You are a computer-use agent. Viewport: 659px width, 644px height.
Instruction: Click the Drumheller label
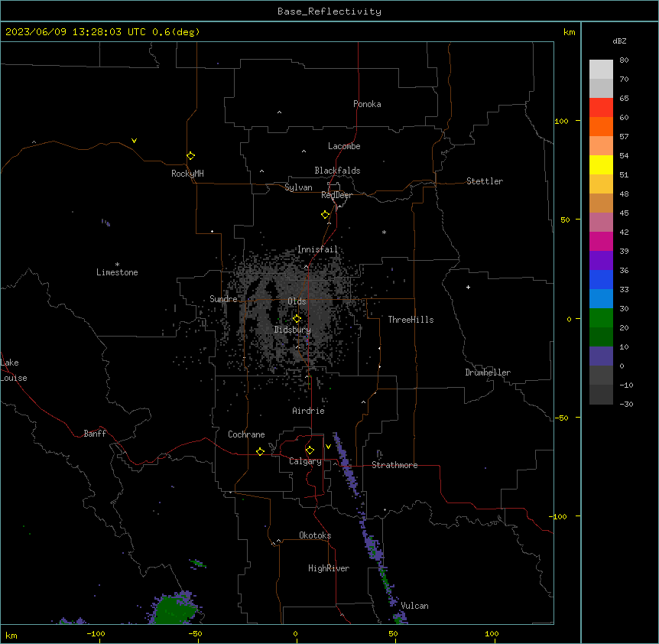488,372
